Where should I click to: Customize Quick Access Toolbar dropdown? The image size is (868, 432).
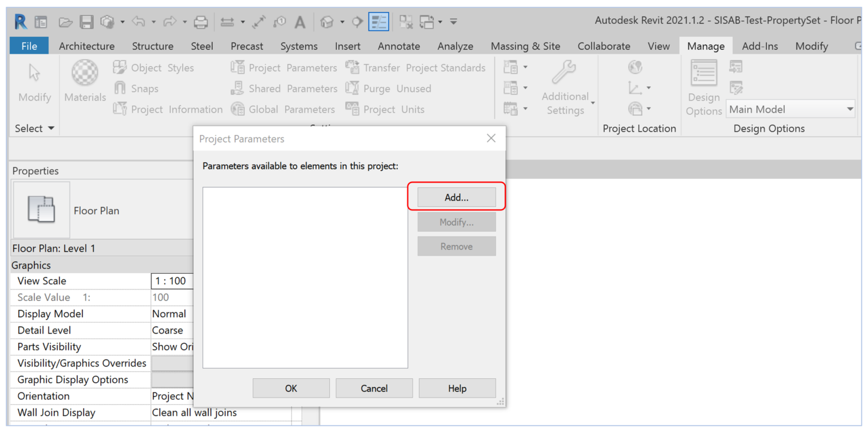[x=453, y=23]
